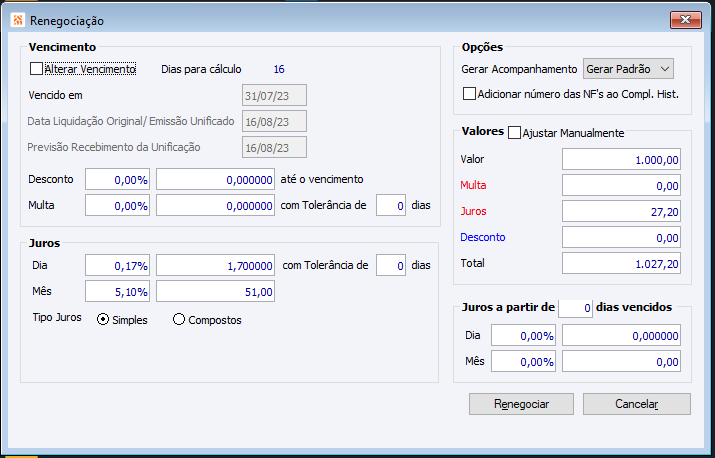
Task: Click the Valor amount field
Action: click(622, 159)
